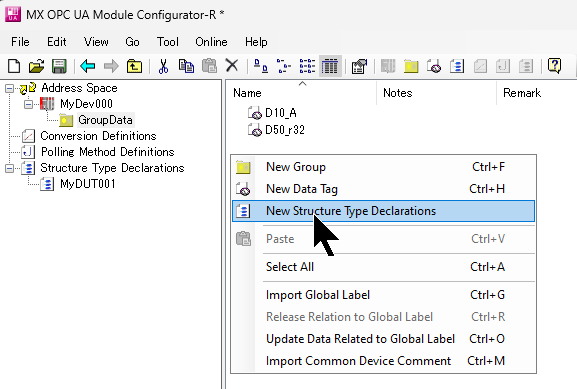
Task: Open the View menu
Action: (x=96, y=42)
